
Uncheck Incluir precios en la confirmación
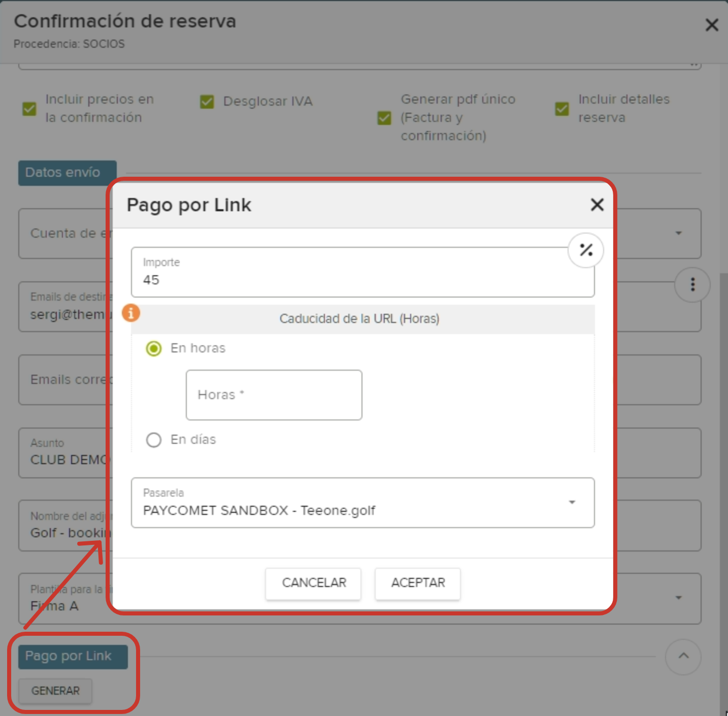29,109
